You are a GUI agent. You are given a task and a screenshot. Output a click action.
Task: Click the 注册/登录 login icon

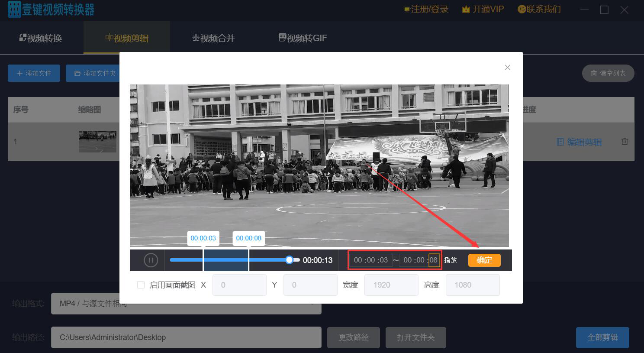click(407, 9)
